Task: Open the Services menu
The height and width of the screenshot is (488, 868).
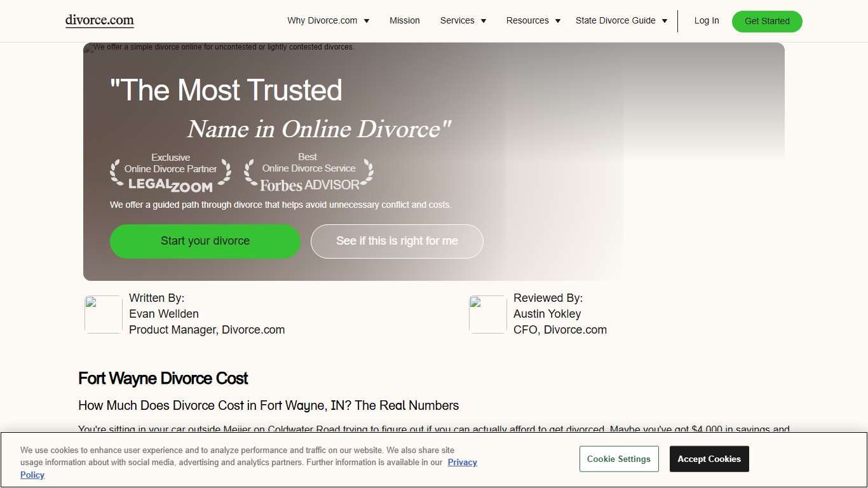Action: tap(463, 20)
